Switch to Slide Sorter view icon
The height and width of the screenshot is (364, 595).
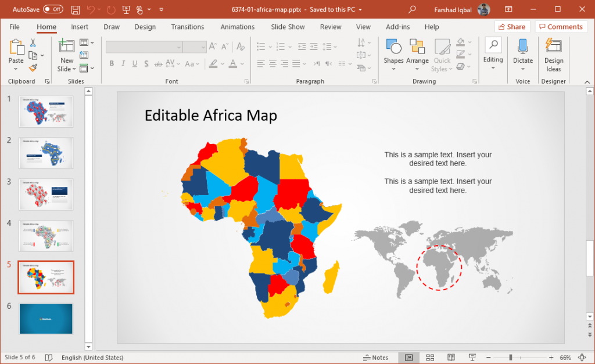[x=430, y=357]
